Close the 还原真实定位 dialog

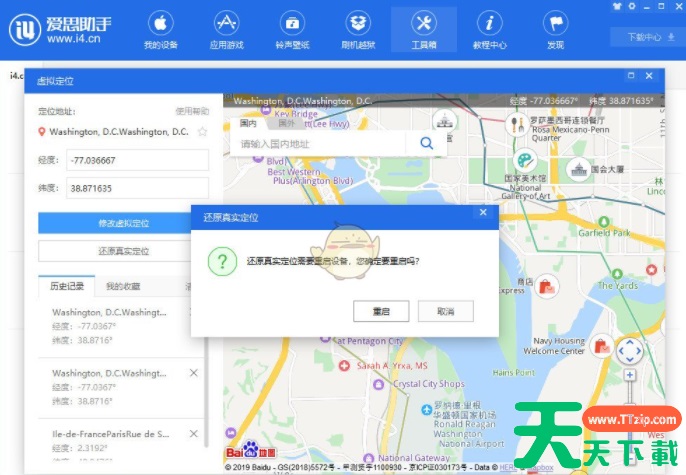(x=483, y=212)
